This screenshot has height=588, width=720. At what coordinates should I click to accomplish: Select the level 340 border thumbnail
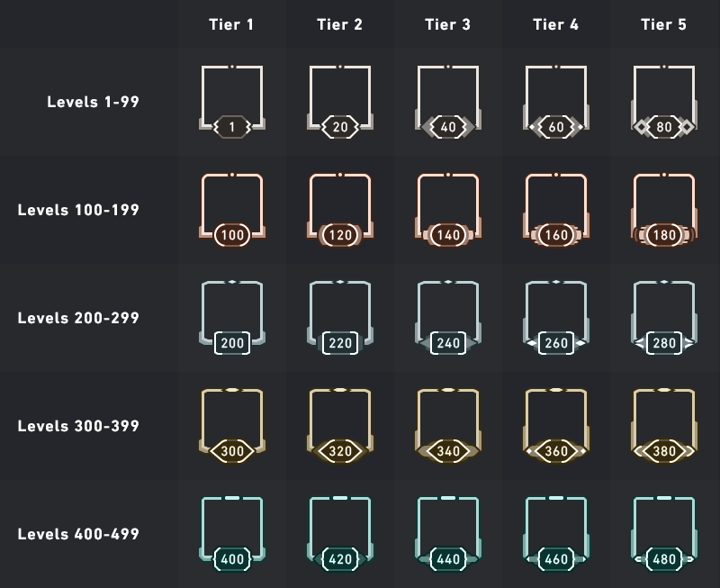pos(448,426)
